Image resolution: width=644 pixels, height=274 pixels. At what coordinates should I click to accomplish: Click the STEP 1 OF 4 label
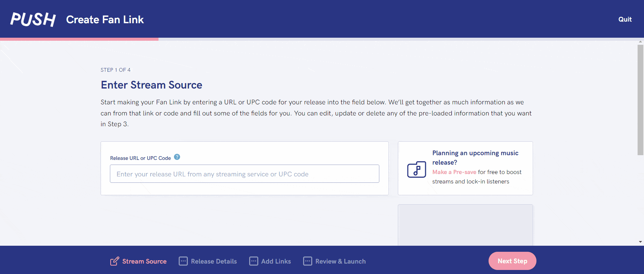115,70
